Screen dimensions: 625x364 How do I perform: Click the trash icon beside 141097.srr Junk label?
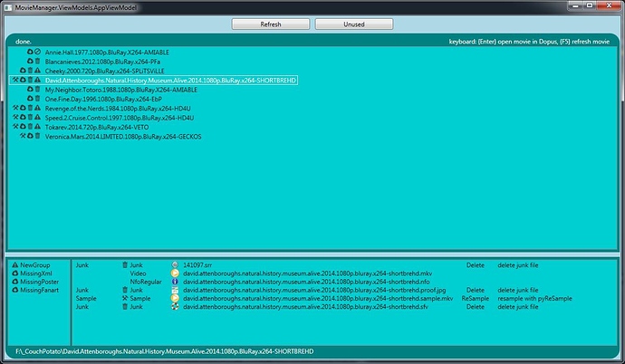coord(125,264)
